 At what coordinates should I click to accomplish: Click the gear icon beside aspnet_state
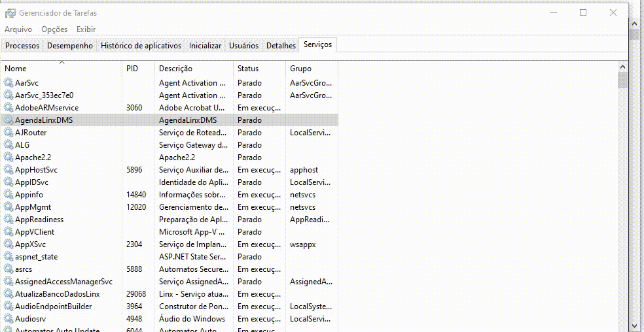coord(9,257)
